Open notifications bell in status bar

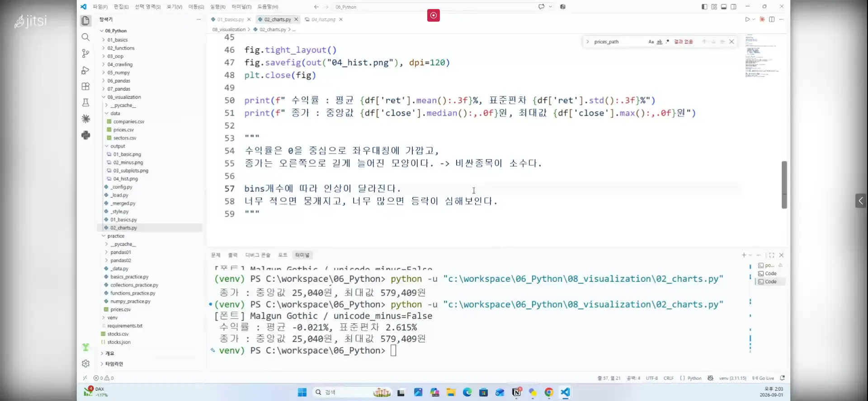click(783, 378)
